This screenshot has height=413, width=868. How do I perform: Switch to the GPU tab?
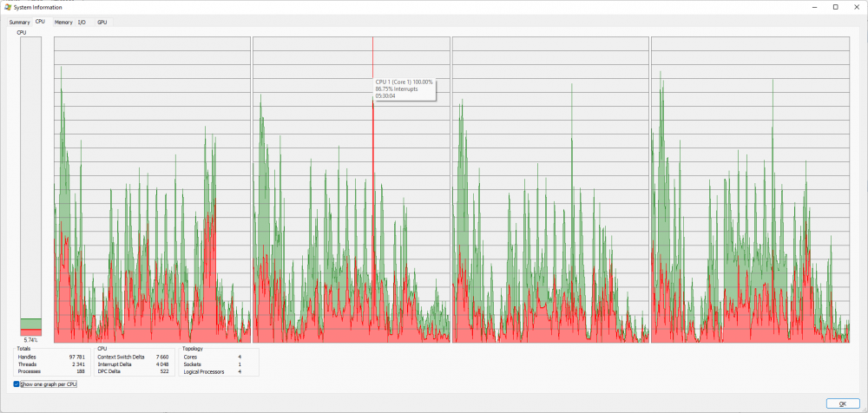click(x=102, y=23)
